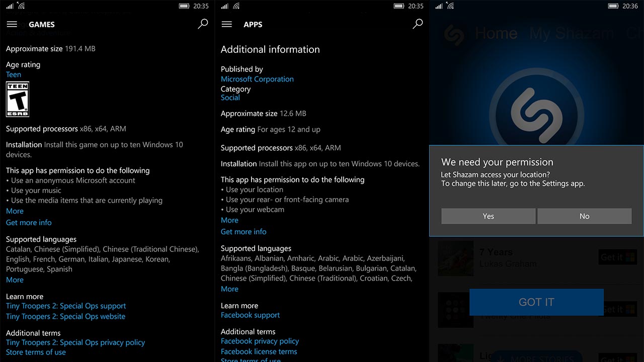Open the Facebook privacy policy link
The height and width of the screenshot is (362, 644).
coord(260,341)
